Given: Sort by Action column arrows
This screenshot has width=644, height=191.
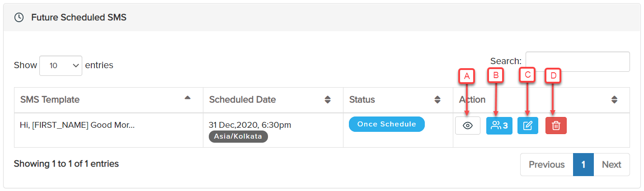Looking at the screenshot, I should [614, 100].
